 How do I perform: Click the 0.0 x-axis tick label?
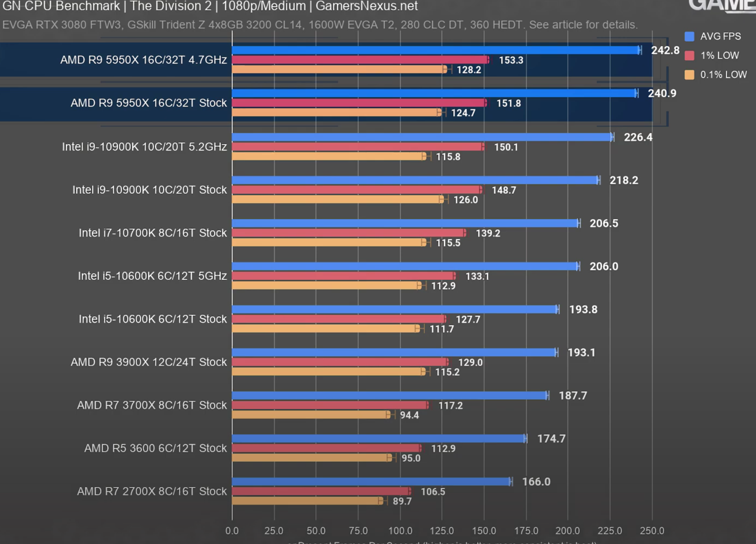232,531
